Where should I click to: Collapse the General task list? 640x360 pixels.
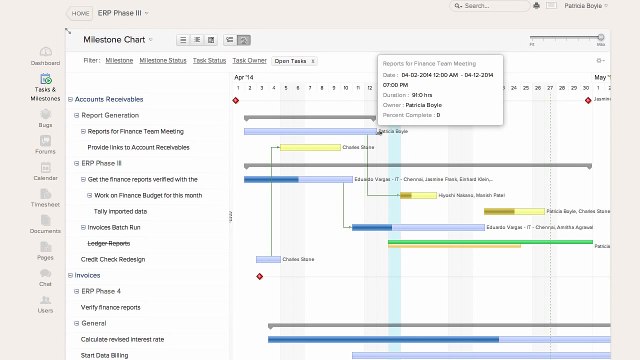[76, 323]
